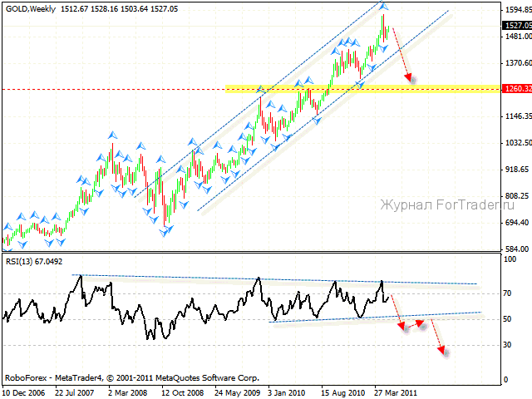532x399 pixels.
Task: Click the small upward red arrowhead in RSI panel
Action: pos(421,322)
